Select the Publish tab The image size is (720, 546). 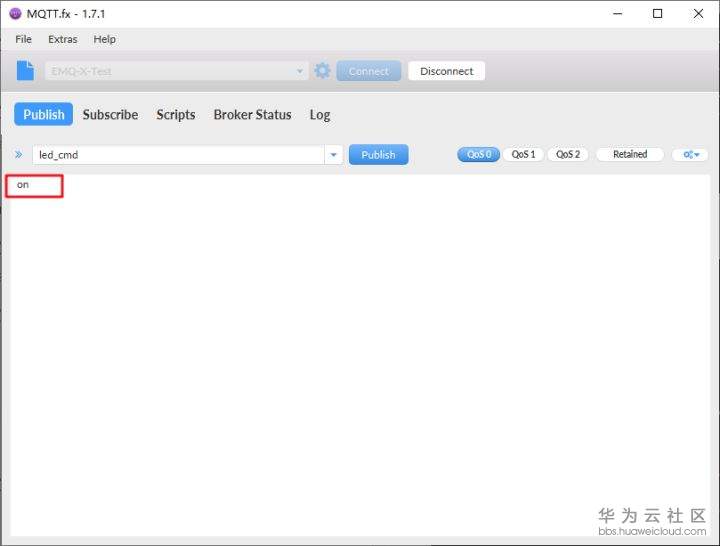[x=44, y=114]
